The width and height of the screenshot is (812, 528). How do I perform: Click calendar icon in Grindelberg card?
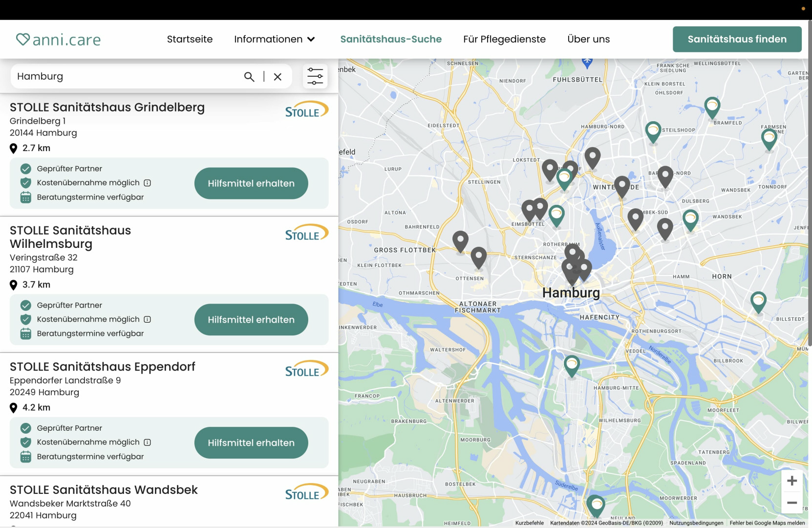[26, 198]
